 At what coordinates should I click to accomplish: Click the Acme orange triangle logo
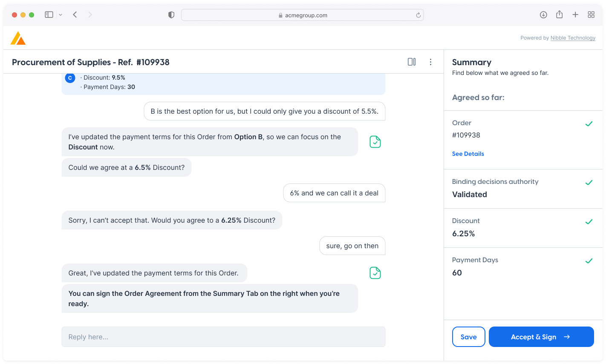point(18,38)
